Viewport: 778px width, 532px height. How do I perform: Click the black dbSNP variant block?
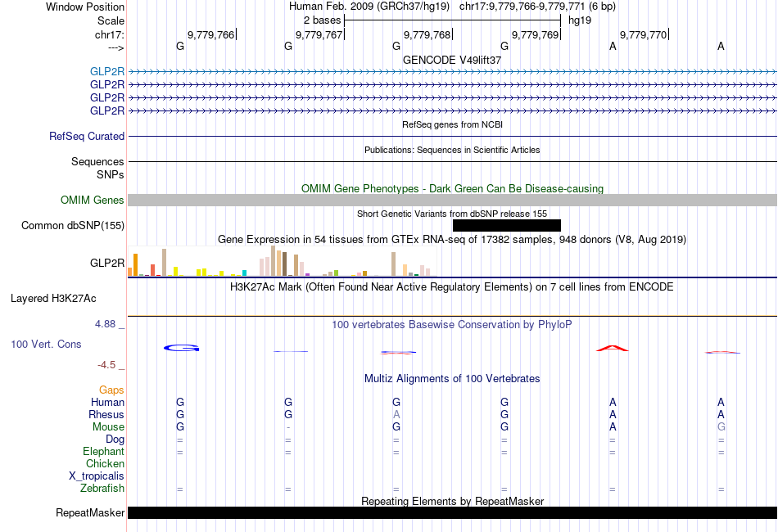tap(507, 226)
